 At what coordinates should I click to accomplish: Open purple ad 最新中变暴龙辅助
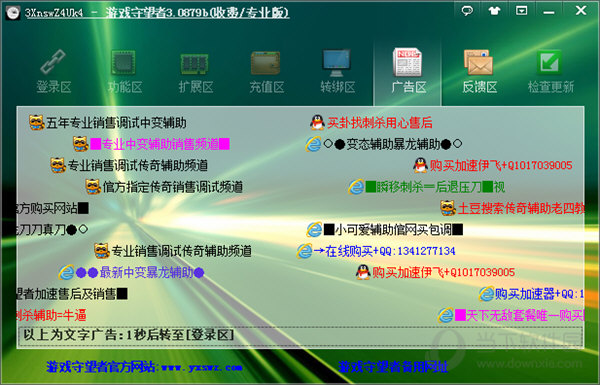140,272
